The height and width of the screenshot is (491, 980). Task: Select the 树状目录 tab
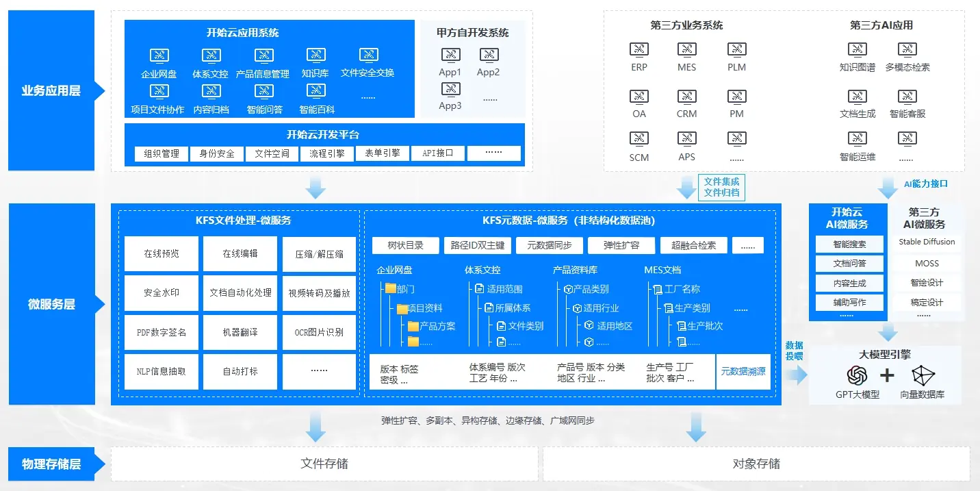tap(405, 245)
